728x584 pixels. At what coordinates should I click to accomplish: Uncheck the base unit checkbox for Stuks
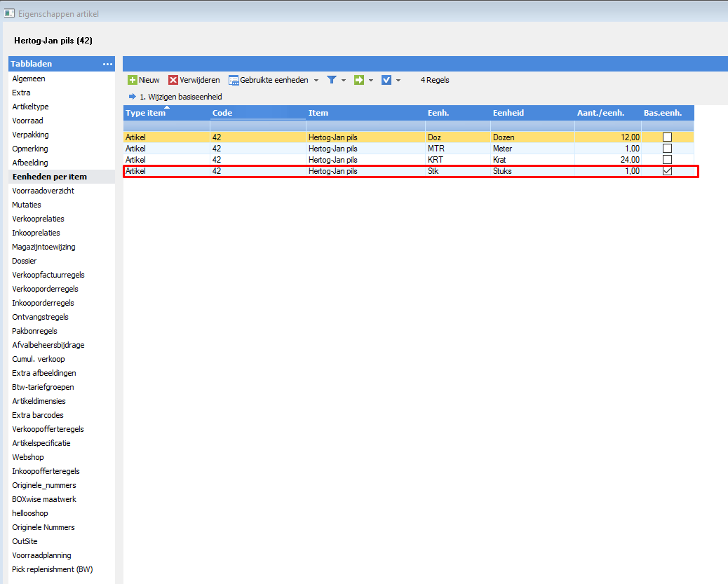coord(667,171)
